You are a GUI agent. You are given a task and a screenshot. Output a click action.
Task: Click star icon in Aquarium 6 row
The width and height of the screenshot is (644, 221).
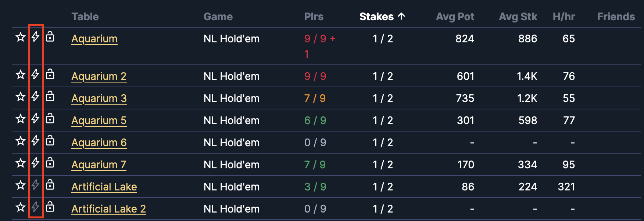[21, 141]
